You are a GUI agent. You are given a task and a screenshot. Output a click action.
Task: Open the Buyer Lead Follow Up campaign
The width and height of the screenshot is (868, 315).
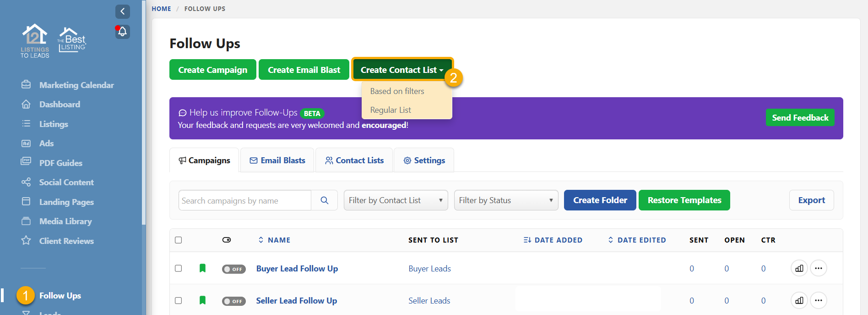297,269
